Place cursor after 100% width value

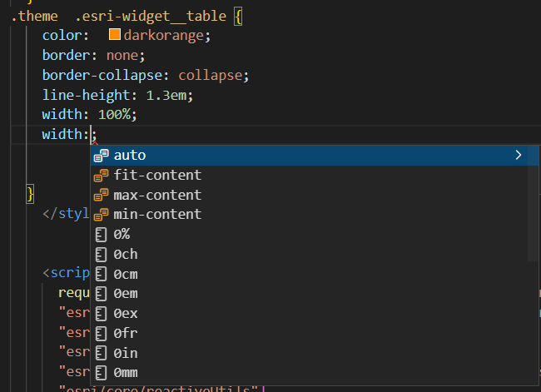(x=137, y=115)
